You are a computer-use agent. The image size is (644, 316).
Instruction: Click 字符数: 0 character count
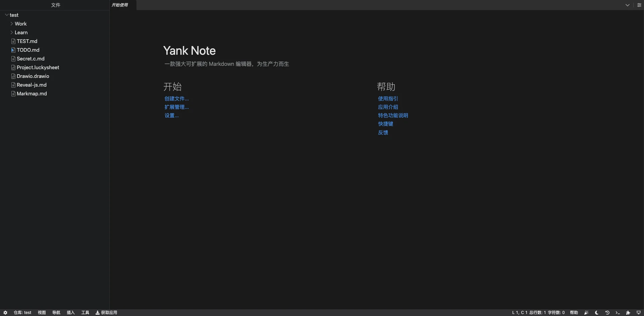coord(556,313)
